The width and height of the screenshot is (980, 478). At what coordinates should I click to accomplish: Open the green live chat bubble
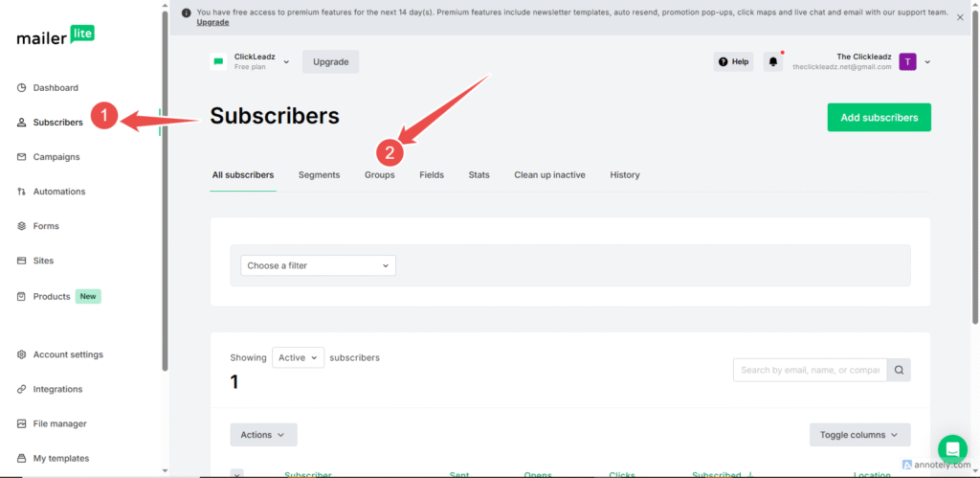click(x=952, y=448)
